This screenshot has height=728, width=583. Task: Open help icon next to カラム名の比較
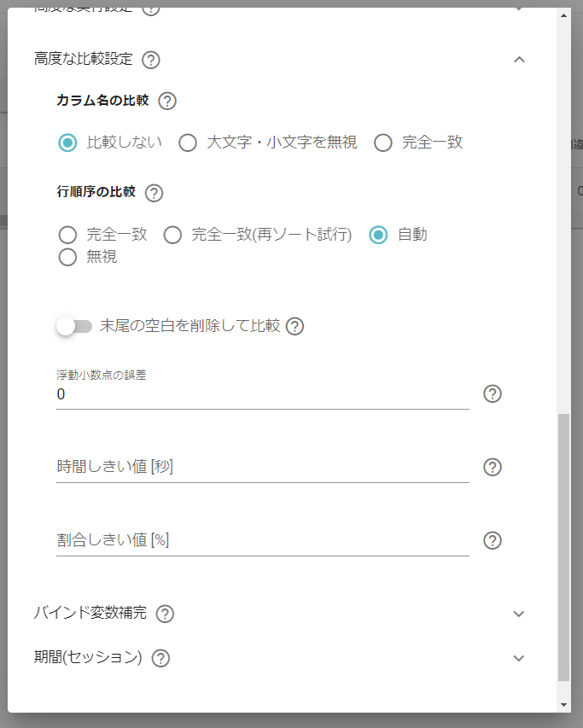pos(167,101)
